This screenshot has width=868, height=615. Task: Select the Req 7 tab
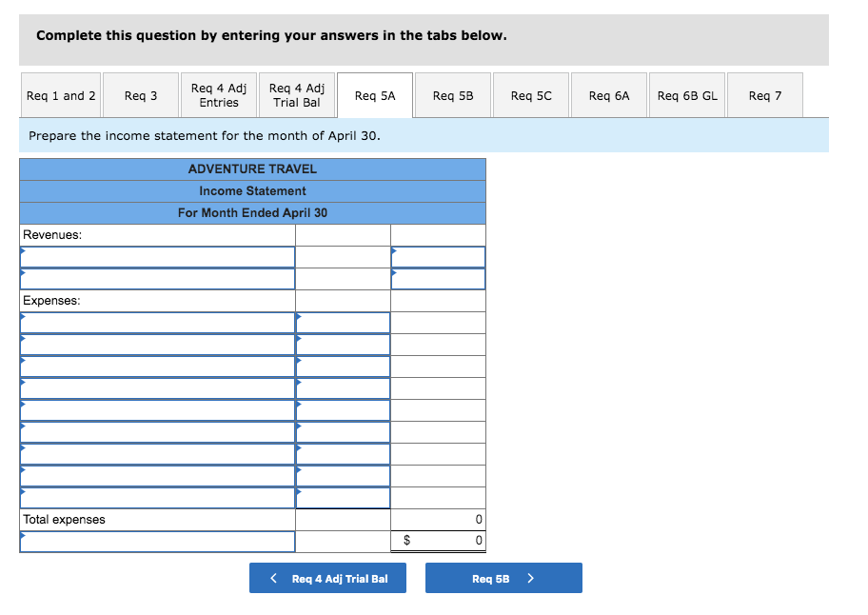[x=765, y=95]
